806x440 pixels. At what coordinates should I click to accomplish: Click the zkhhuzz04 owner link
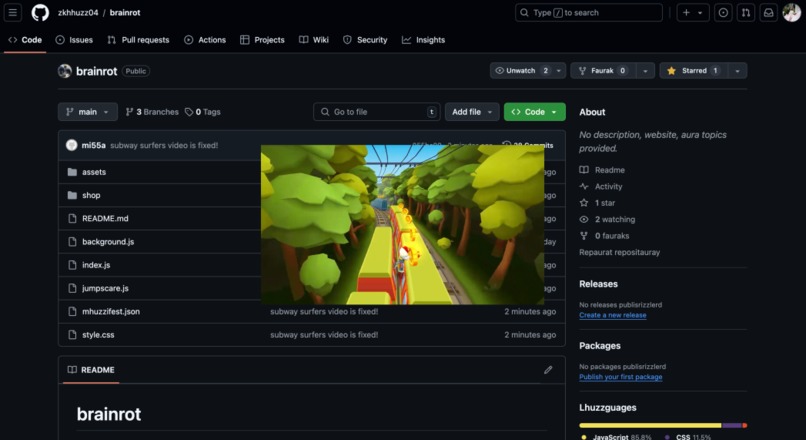(x=78, y=12)
